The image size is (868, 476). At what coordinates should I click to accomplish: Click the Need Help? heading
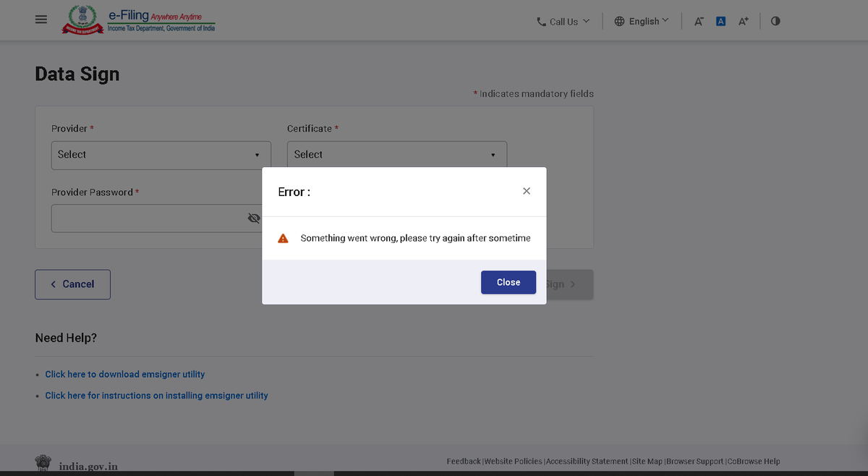click(x=66, y=338)
